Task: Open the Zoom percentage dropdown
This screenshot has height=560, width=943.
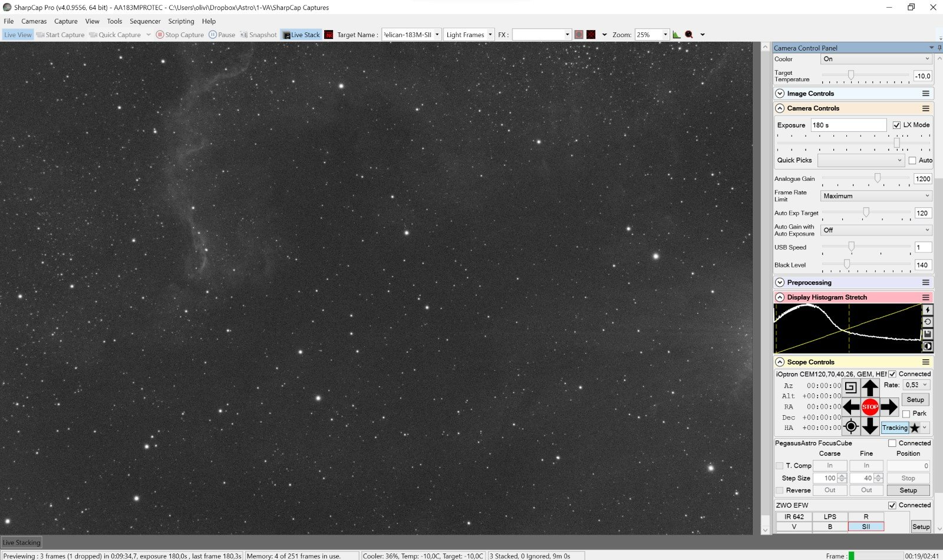Action: (665, 35)
